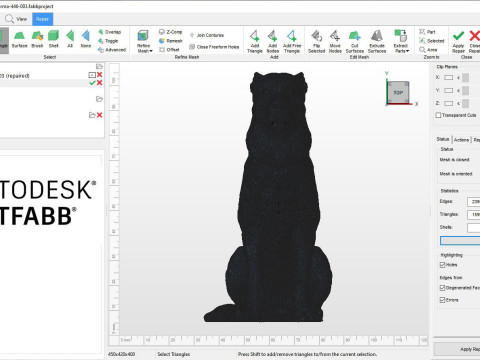Run the Remesh tool

170,41
